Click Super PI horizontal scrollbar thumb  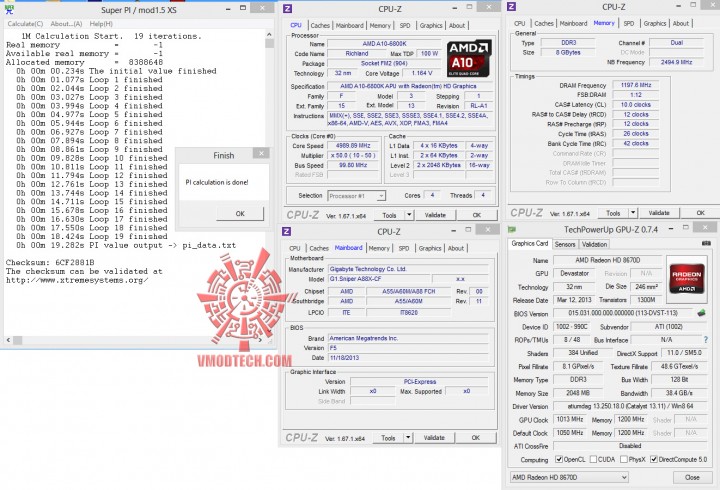tap(17, 340)
